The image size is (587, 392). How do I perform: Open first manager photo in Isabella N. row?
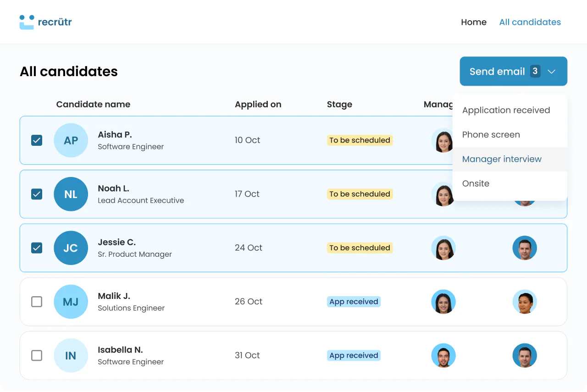pyautogui.click(x=443, y=355)
